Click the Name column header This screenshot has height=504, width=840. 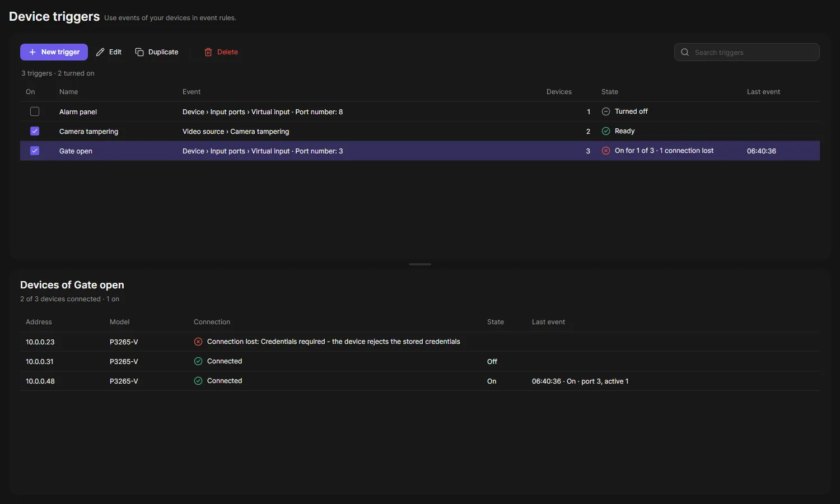(69, 92)
